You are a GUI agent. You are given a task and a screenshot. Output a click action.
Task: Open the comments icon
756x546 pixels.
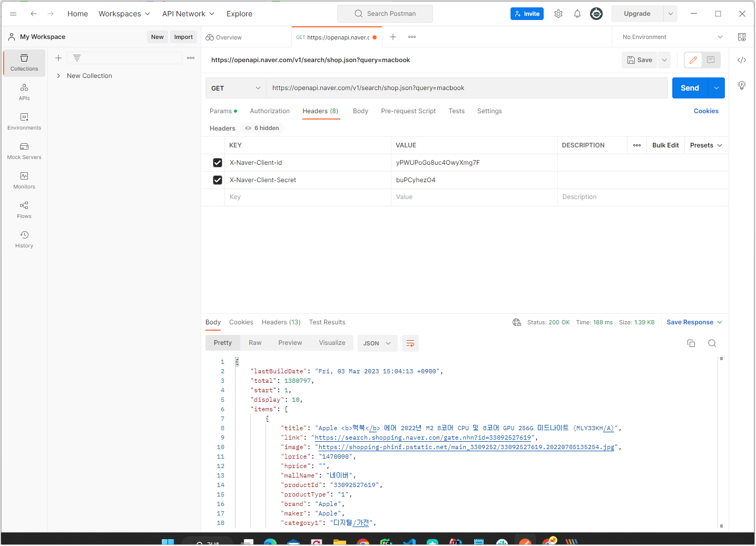click(711, 60)
